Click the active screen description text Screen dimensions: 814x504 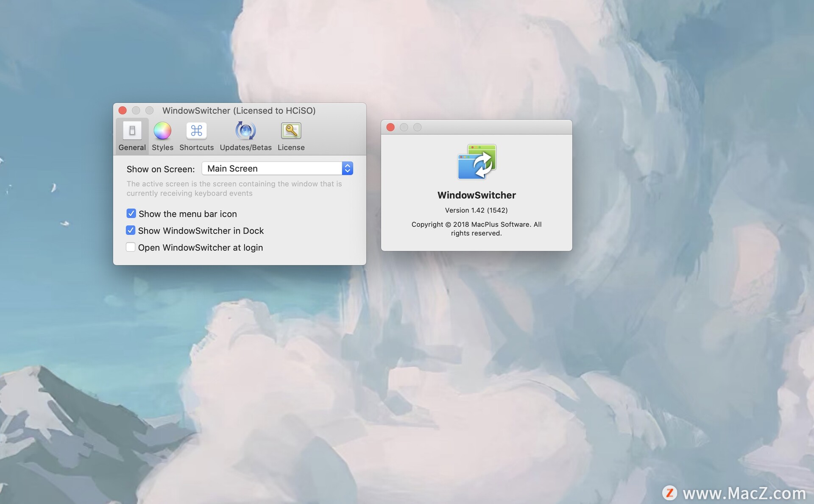(x=234, y=188)
